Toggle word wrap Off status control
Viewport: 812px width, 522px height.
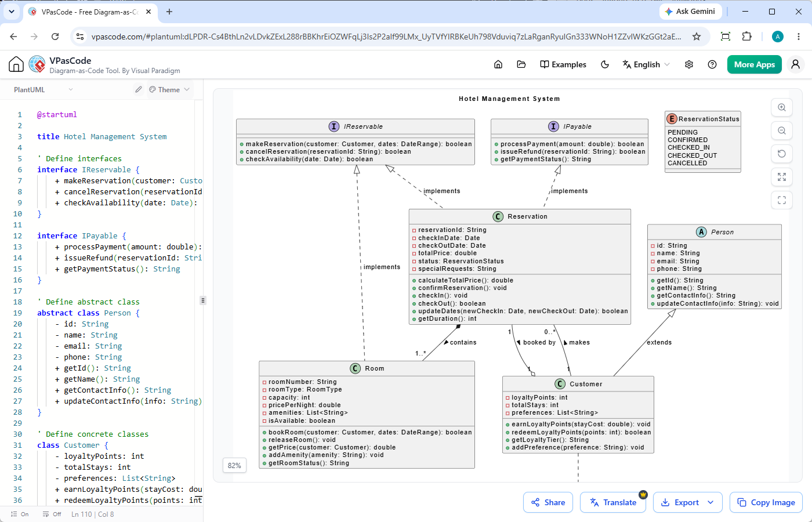(52, 514)
